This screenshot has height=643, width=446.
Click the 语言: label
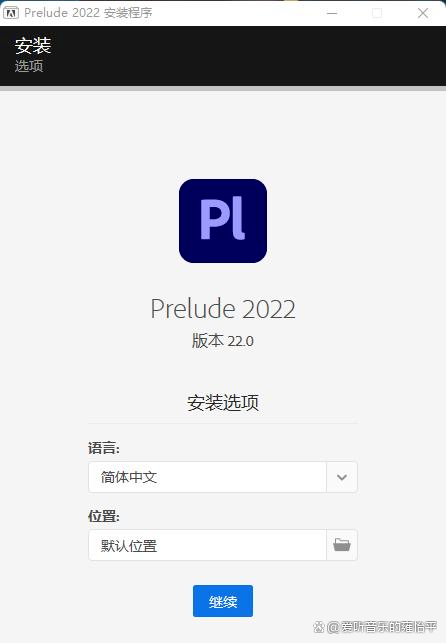[x=104, y=448]
